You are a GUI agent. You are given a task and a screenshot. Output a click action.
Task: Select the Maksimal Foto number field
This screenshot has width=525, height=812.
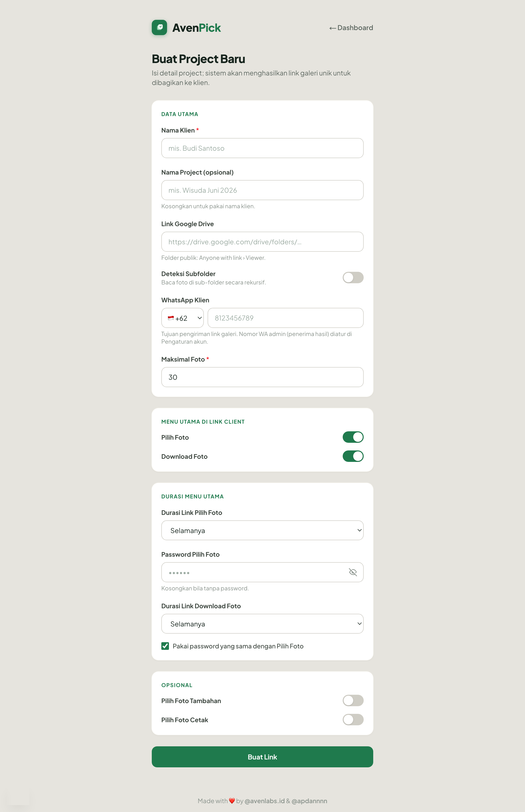[x=262, y=377]
